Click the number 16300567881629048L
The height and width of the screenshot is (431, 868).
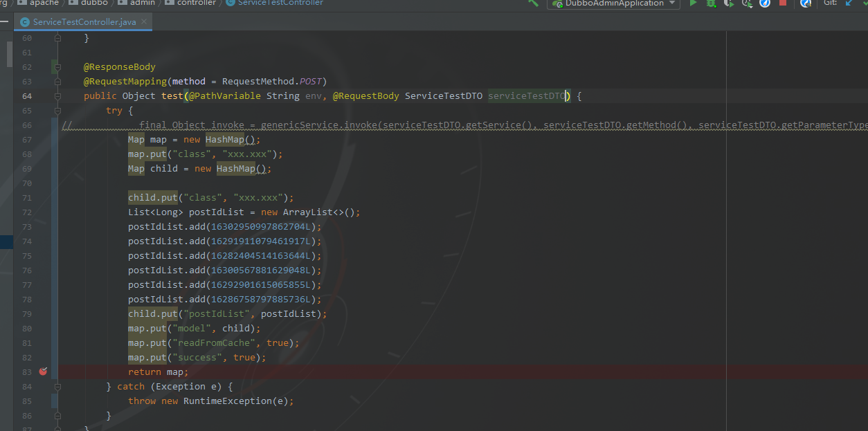[261, 270]
